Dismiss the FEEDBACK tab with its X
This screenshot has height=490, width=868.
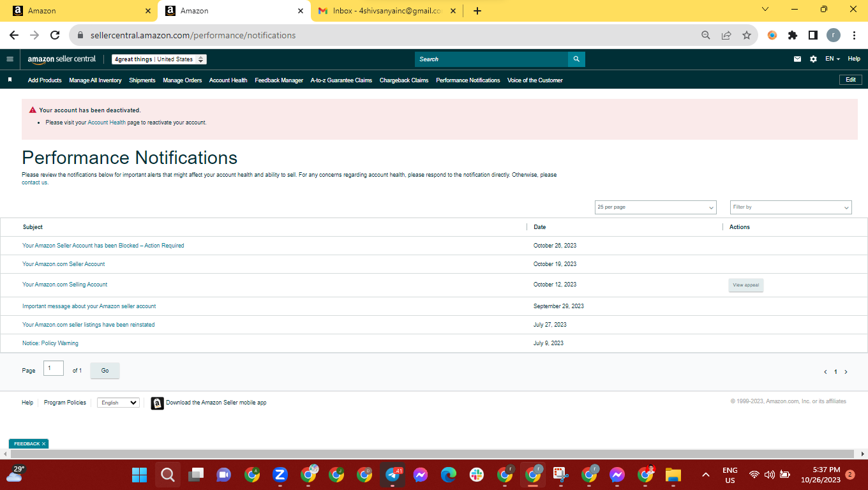point(44,443)
